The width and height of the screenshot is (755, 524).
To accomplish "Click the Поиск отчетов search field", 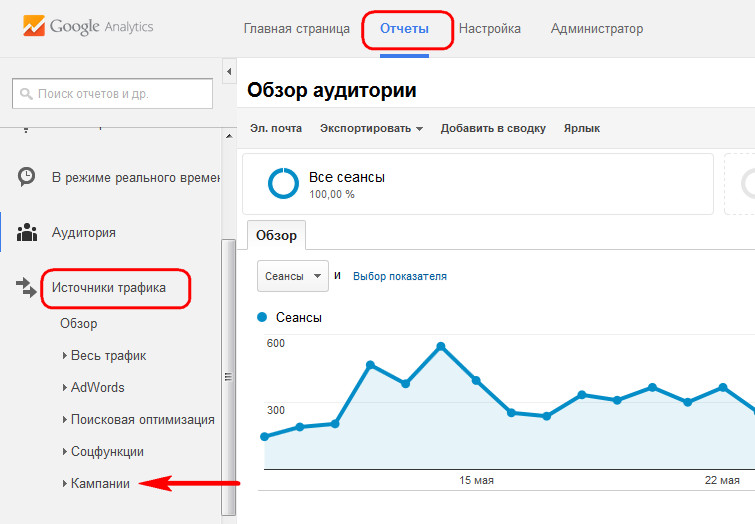I will click(112, 93).
